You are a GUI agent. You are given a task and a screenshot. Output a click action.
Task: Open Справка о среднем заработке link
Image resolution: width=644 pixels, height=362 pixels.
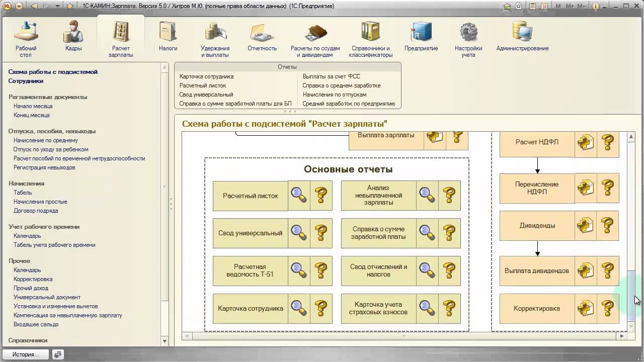[342, 85]
